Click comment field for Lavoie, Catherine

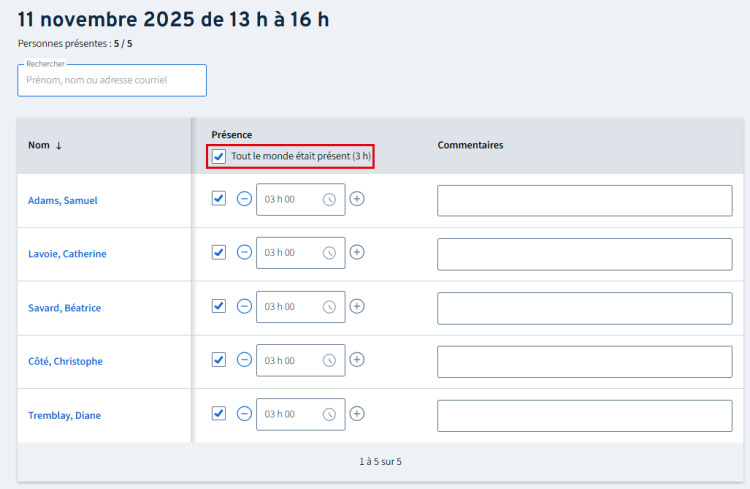[x=584, y=253]
